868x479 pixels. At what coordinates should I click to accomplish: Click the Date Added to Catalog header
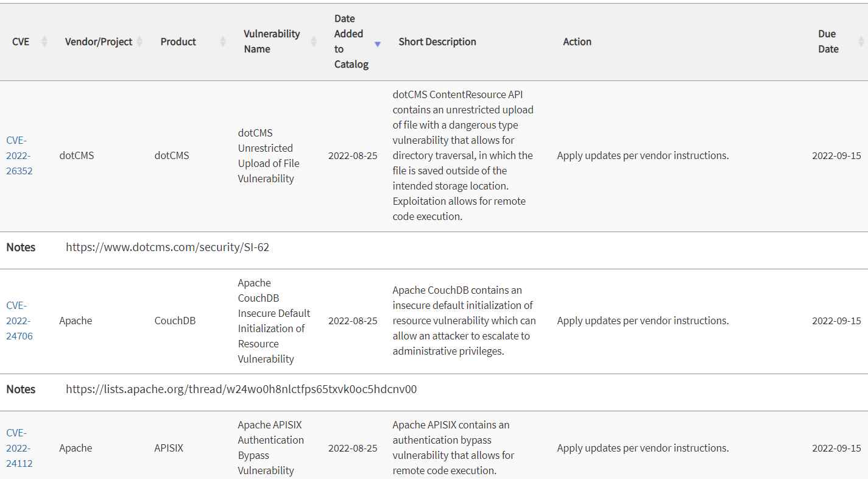tap(350, 41)
